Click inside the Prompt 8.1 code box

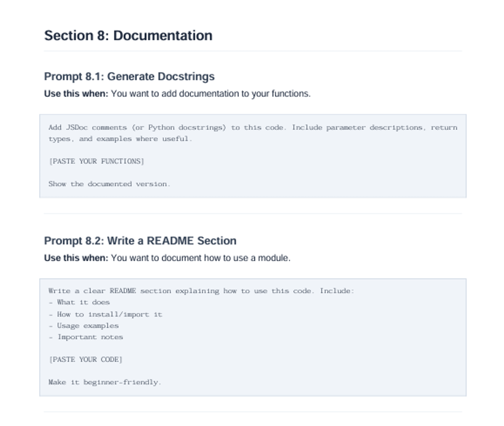coord(253,156)
